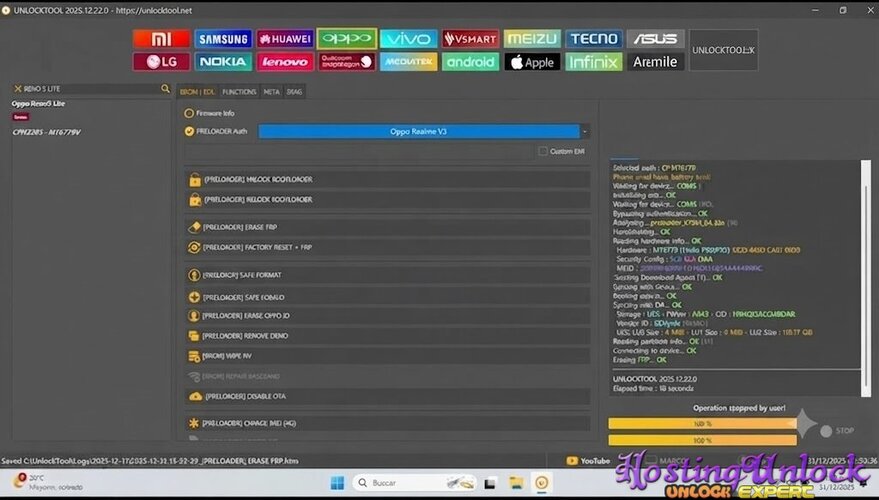This screenshot has width=879, height=500.
Task: Select Oppo Reno5 Lite in the model list
Action: pos(38,104)
